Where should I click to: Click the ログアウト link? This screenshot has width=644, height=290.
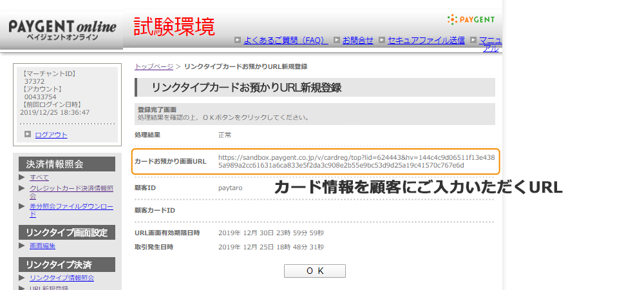click(x=52, y=135)
